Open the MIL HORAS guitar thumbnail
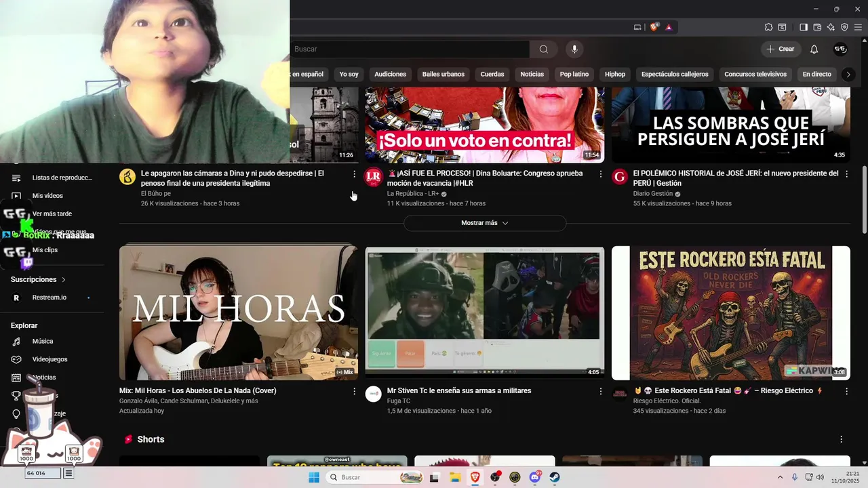The height and width of the screenshot is (488, 868). pyautogui.click(x=239, y=312)
